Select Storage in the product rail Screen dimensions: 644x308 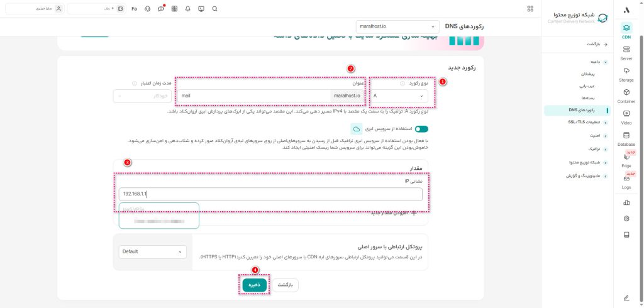coord(626,74)
